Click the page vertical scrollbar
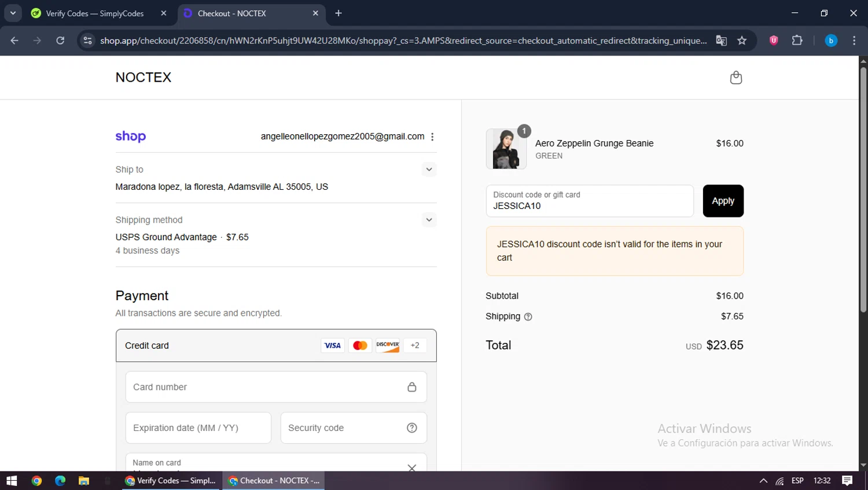868x490 pixels. (x=863, y=191)
